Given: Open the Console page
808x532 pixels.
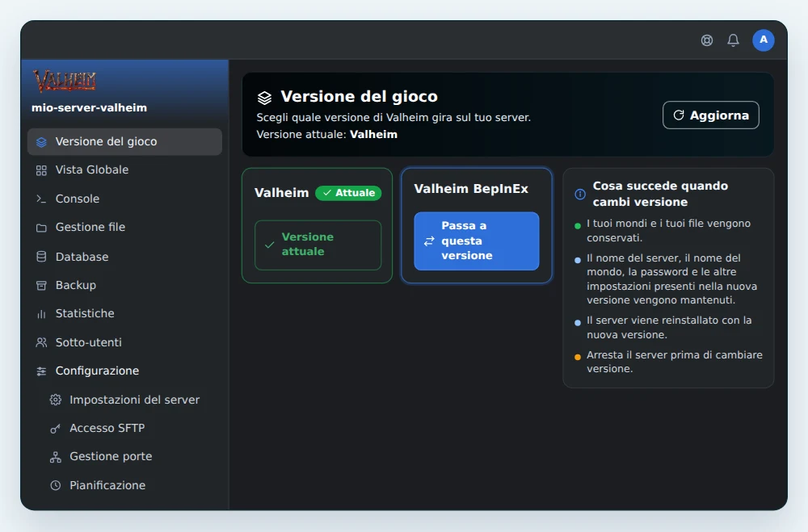Looking at the screenshot, I should tap(124, 199).
